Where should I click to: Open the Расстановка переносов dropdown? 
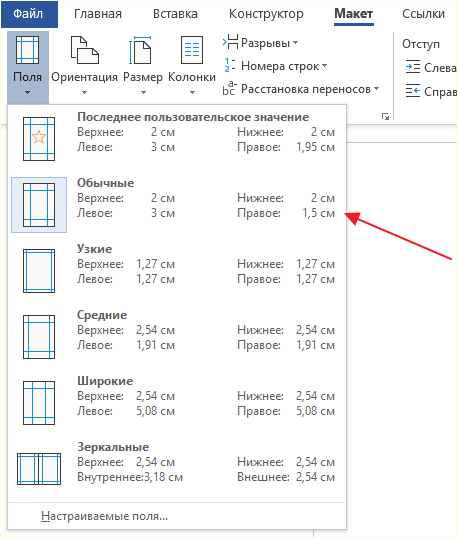tap(301, 89)
